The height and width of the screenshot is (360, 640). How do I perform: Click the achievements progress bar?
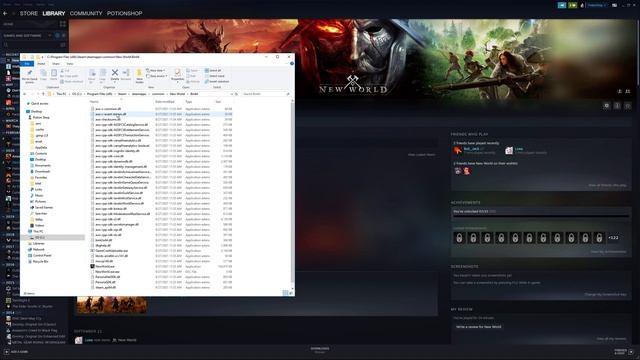pos(541,216)
